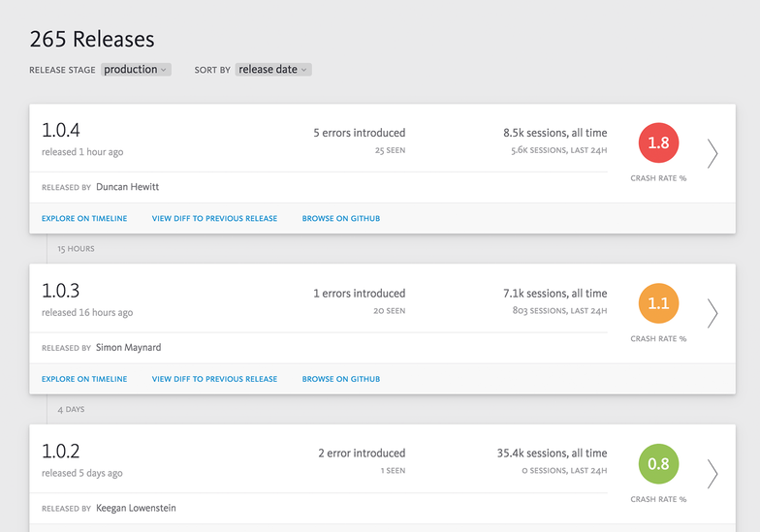760x532 pixels.
Task: Click '5 errors introduced' in release 1.0.4
Action: click(359, 133)
